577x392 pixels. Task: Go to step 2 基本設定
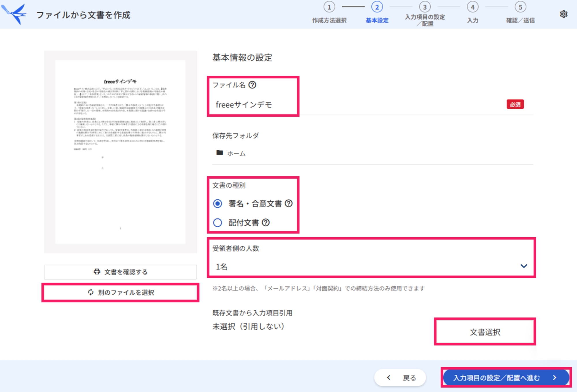[377, 12]
